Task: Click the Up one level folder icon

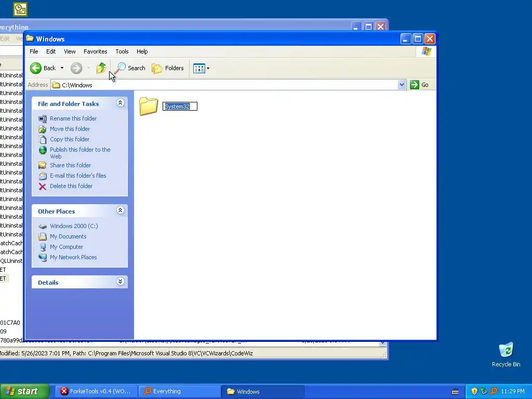Action: tap(101, 68)
